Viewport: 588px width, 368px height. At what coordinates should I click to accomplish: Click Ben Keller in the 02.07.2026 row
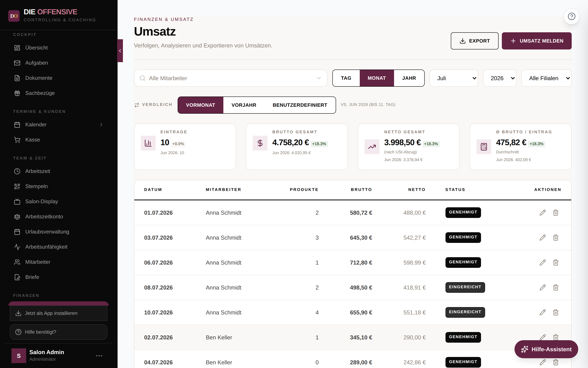coord(219,337)
